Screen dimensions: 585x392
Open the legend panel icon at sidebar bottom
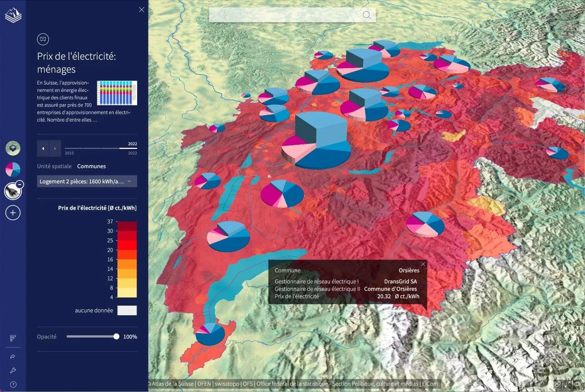(x=12, y=338)
